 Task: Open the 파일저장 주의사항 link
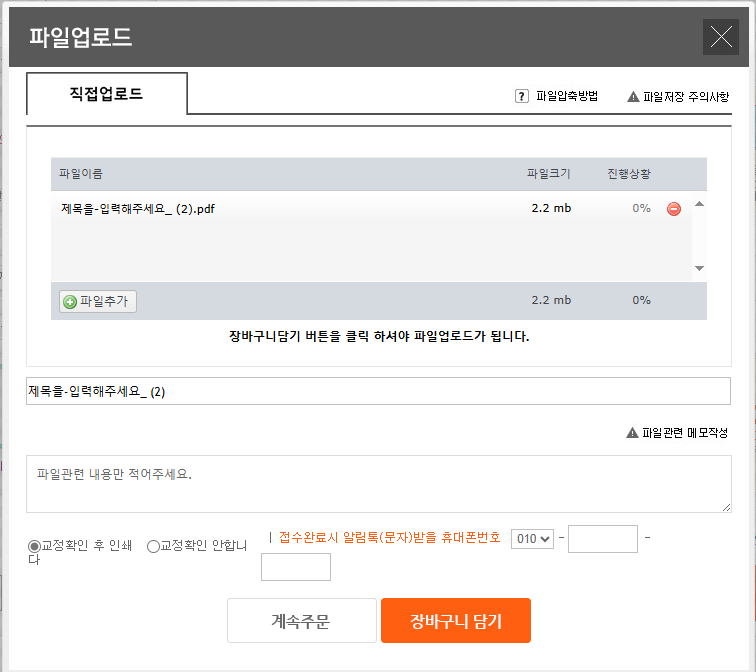tap(686, 97)
